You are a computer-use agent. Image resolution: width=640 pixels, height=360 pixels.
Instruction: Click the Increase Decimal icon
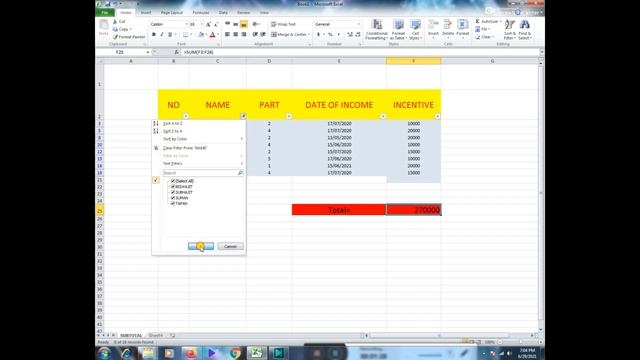(350, 35)
